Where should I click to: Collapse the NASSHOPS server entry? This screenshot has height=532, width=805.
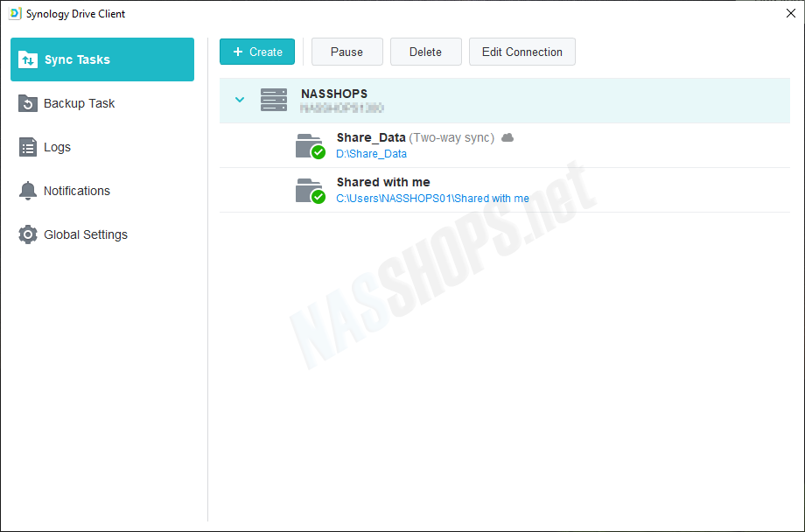[x=240, y=100]
